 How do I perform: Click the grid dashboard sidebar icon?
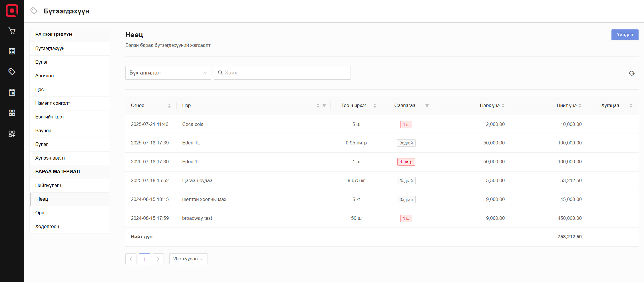pos(12,113)
